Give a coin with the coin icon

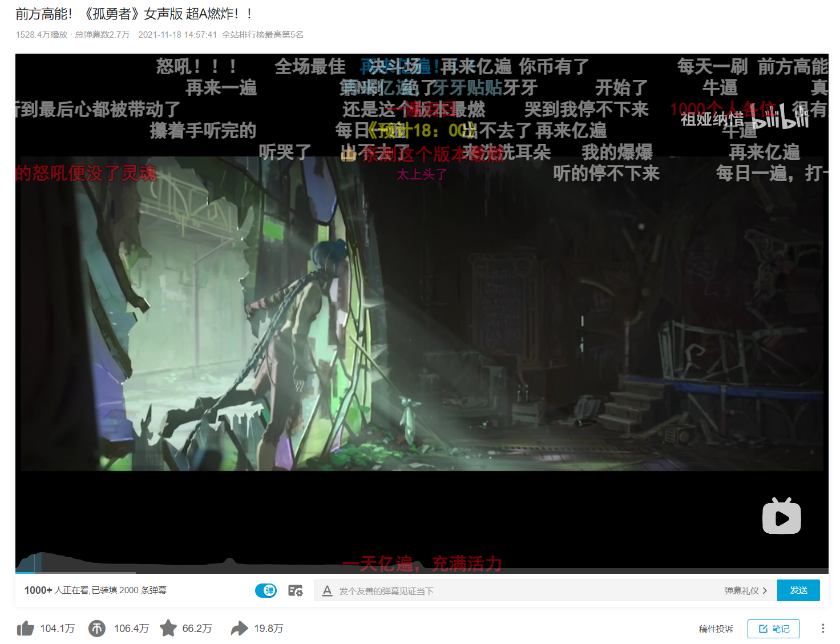pos(97,629)
